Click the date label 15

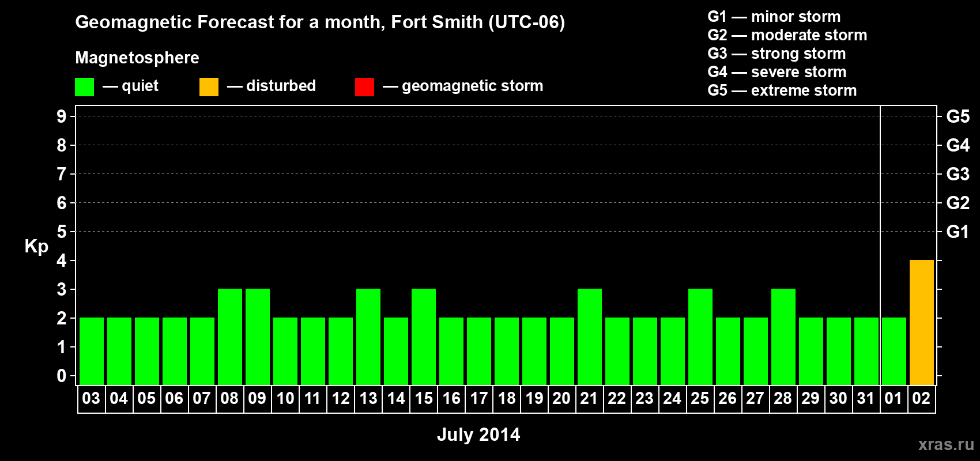click(423, 399)
